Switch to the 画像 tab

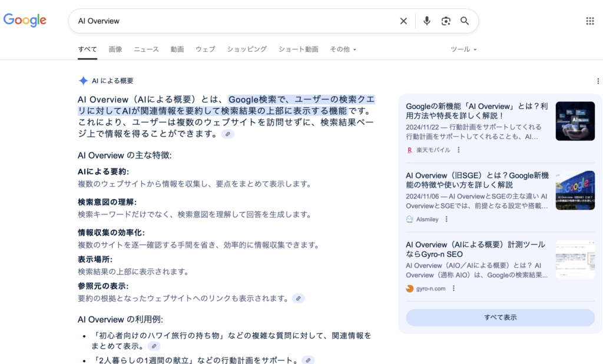115,49
